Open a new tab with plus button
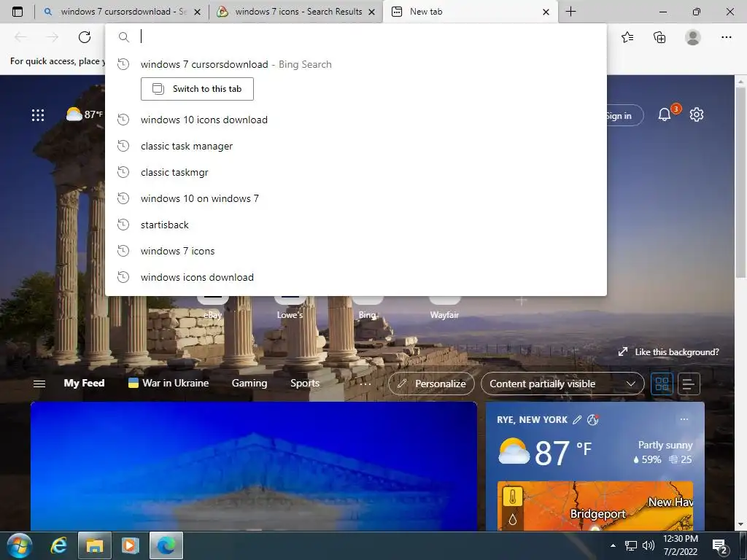Viewport: 747px width, 560px height. (x=570, y=12)
